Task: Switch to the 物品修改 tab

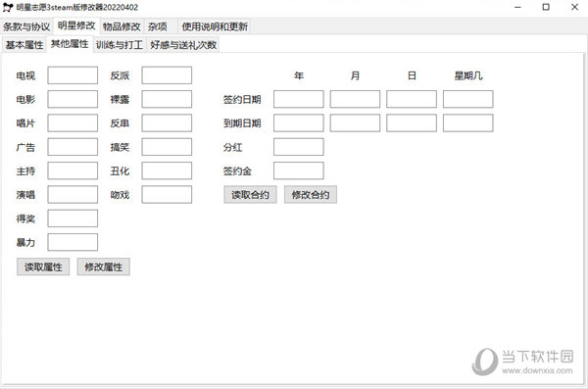Action: 122,26
